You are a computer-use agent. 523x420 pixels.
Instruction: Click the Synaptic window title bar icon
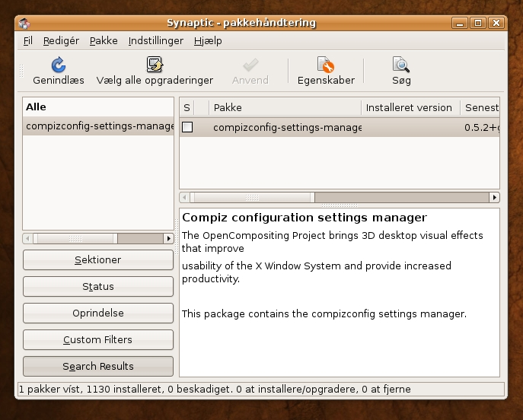[24, 23]
